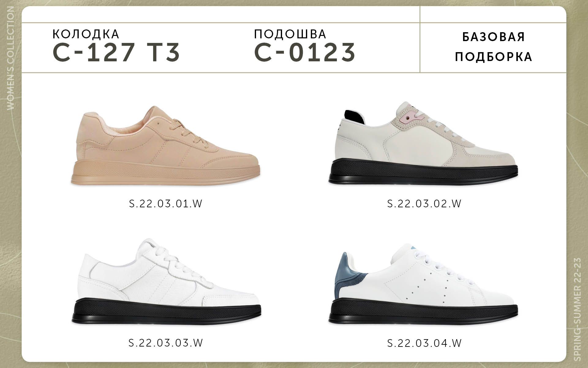Click the ПОДОШВА heading text
This screenshot has width=588, height=368.
[x=290, y=34]
